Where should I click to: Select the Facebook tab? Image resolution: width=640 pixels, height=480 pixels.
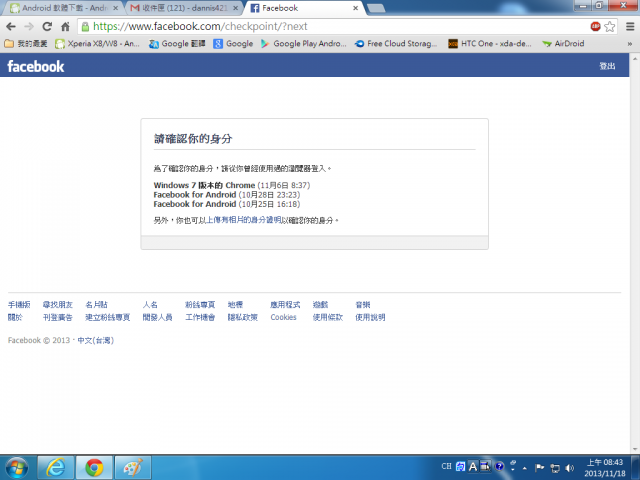[302, 8]
